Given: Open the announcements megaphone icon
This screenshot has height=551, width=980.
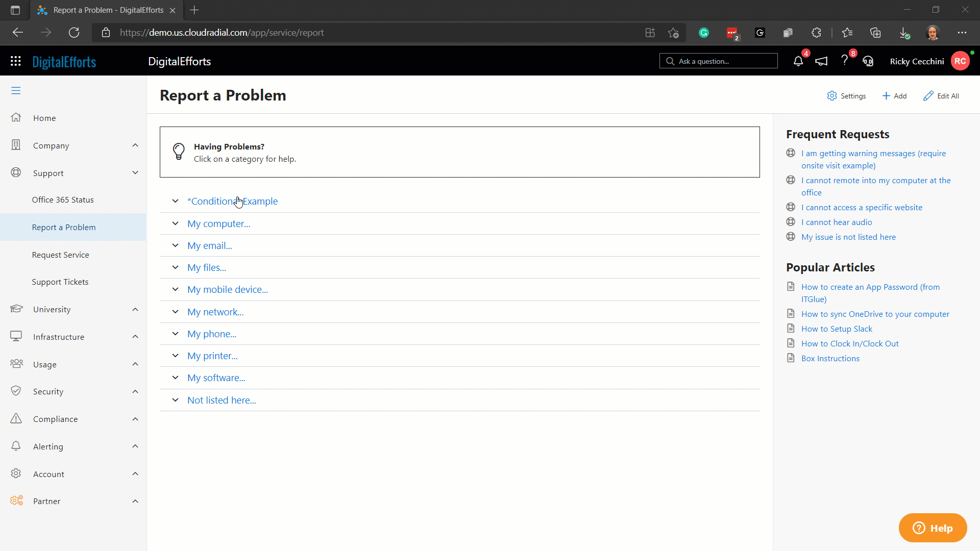Looking at the screenshot, I should pyautogui.click(x=821, y=61).
